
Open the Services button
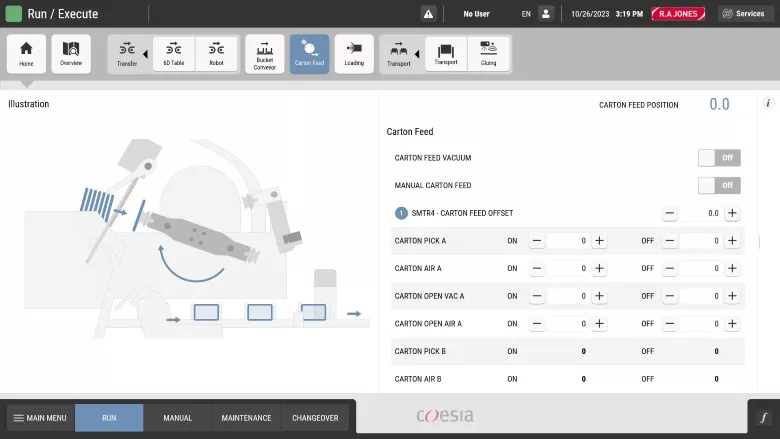pyautogui.click(x=744, y=14)
